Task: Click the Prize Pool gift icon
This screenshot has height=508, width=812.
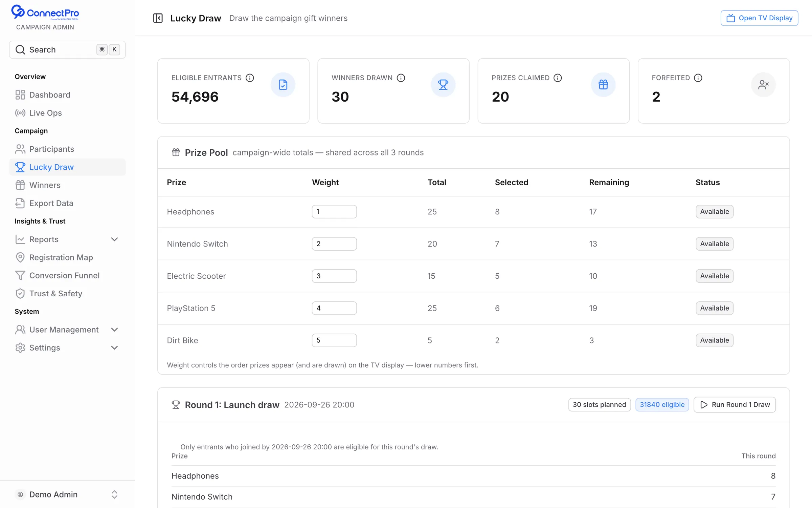Action: click(176, 152)
